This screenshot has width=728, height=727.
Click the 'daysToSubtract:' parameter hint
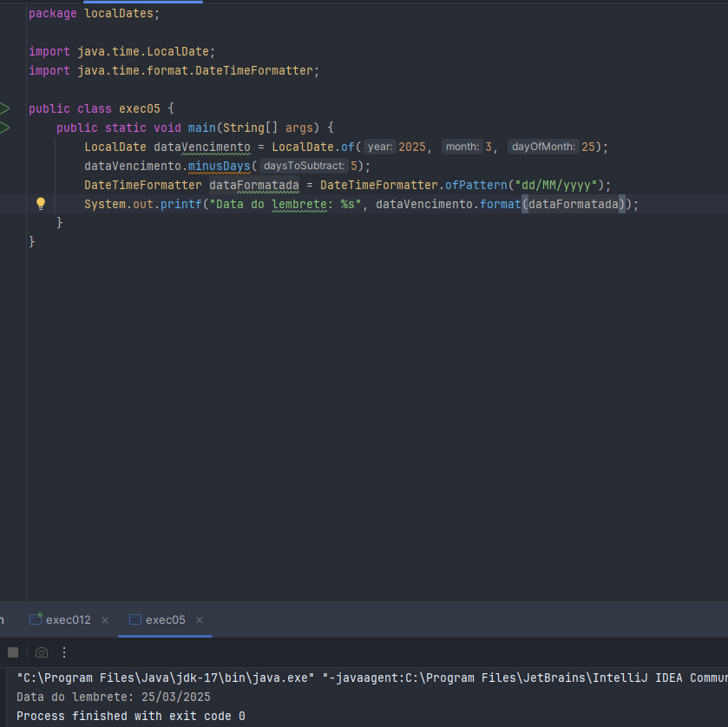[304, 166]
